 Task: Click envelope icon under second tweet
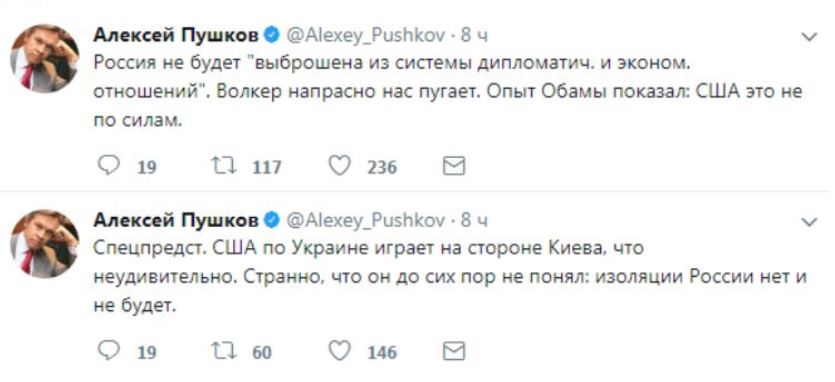pos(454,351)
